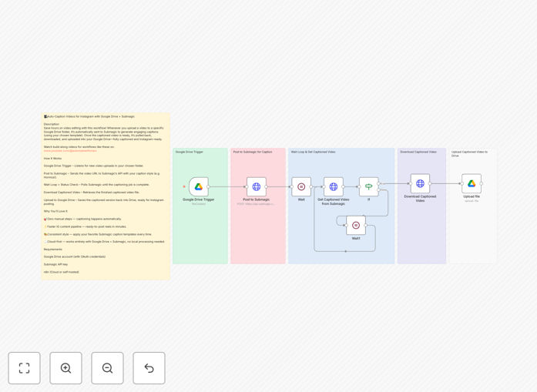Open the Post to Submagic HTTP node

coord(257,186)
